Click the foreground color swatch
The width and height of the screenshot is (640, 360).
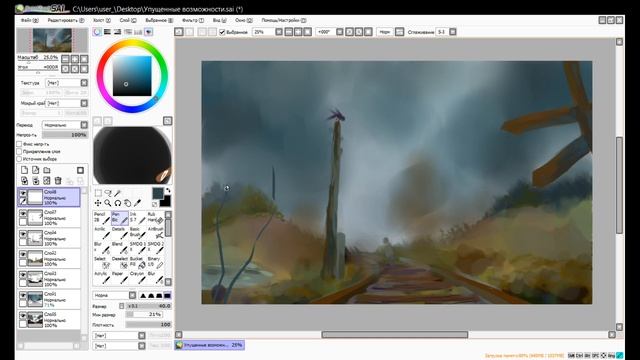(x=158, y=193)
